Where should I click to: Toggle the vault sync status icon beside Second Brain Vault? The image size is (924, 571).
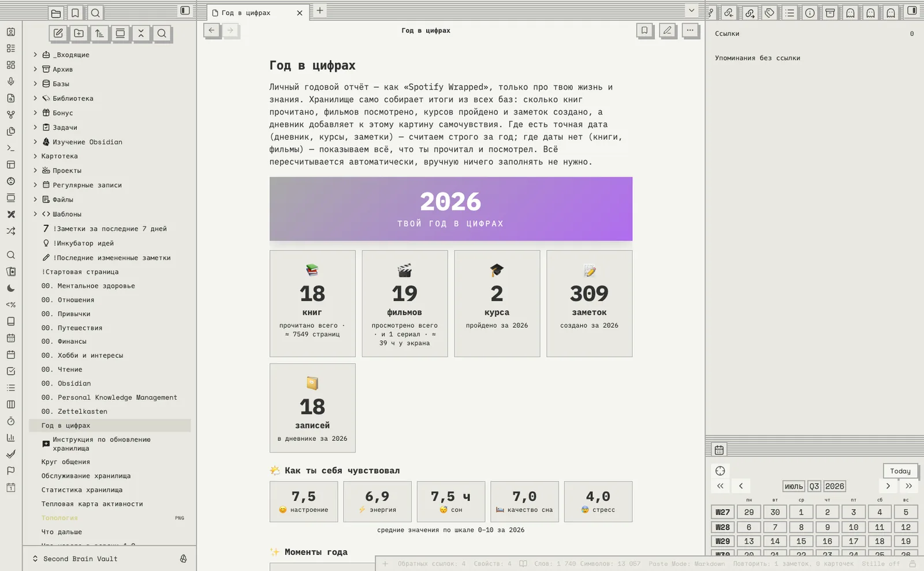click(183, 559)
